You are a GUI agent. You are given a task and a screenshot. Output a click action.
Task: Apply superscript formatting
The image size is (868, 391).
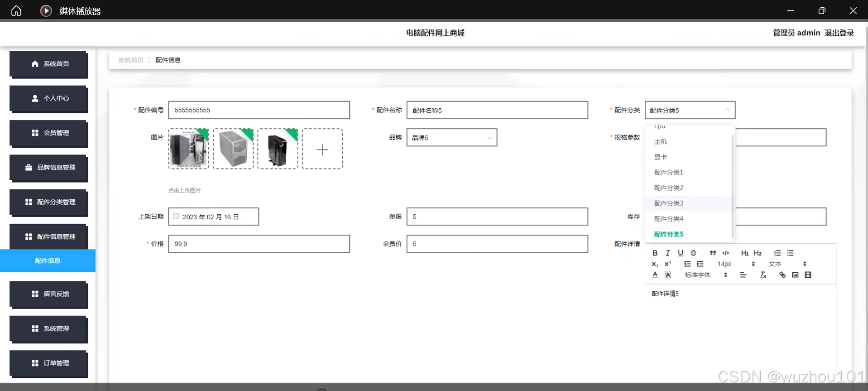(667, 264)
